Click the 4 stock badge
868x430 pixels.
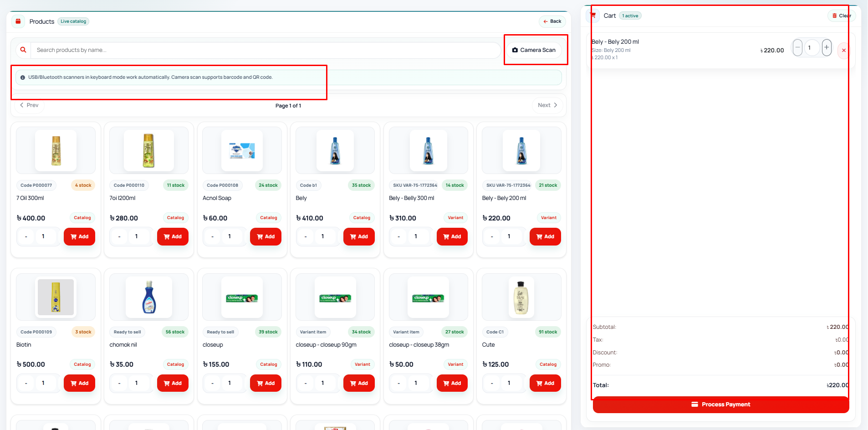83,185
